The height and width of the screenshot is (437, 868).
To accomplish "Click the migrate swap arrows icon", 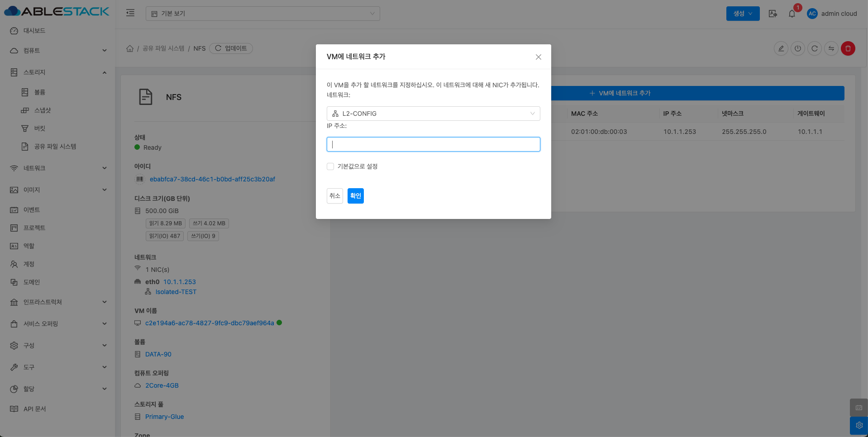I will tap(831, 48).
